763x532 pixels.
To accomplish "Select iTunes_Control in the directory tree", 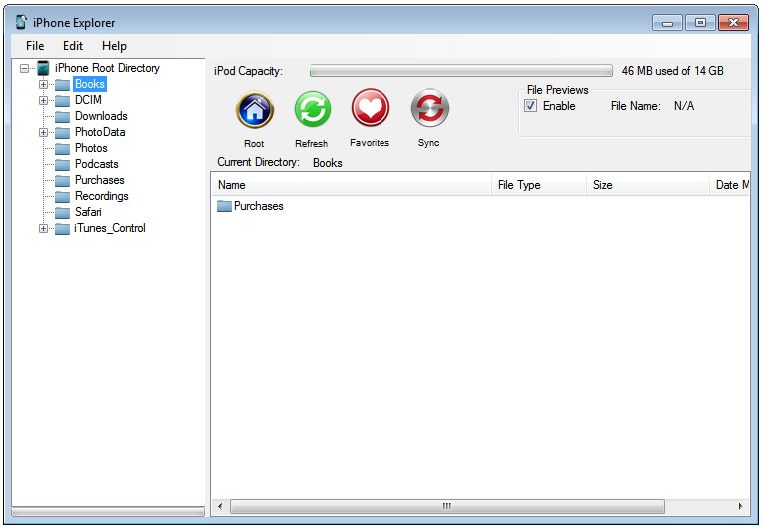I will coord(110,228).
